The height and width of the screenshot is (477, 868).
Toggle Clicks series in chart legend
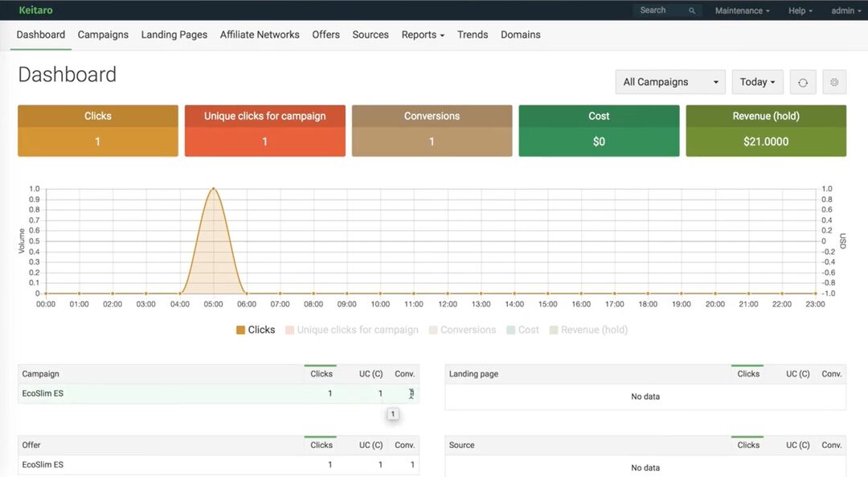[256, 330]
